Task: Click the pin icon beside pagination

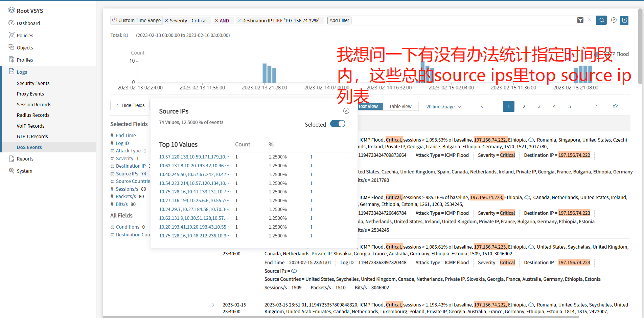Action: pos(615,106)
